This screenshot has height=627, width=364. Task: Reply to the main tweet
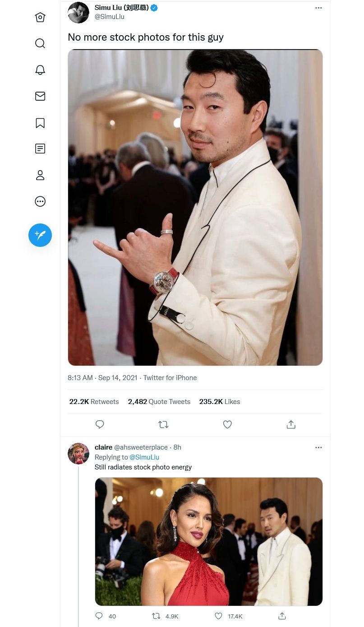tap(100, 424)
